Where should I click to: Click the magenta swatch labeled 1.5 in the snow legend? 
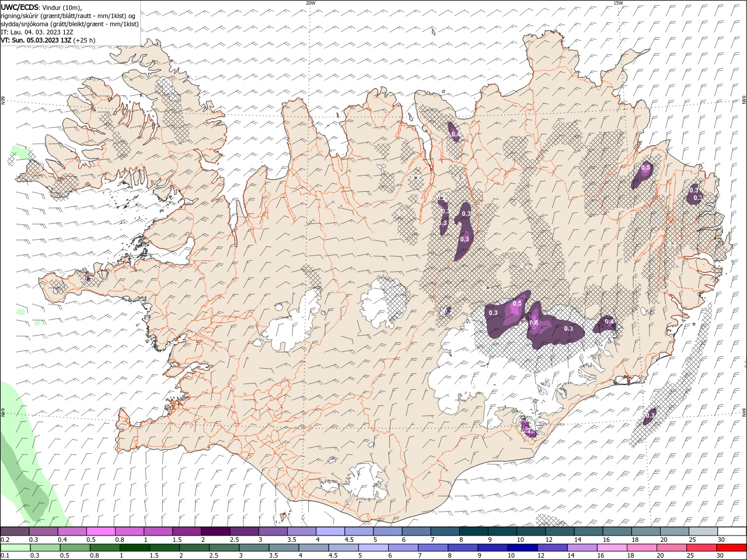click(187, 531)
